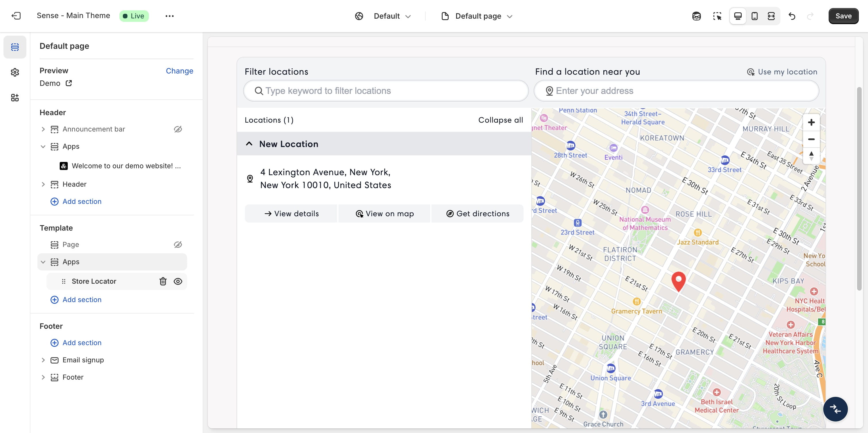Toggle visibility of the Store Locator block
The image size is (868, 433).
click(x=178, y=281)
